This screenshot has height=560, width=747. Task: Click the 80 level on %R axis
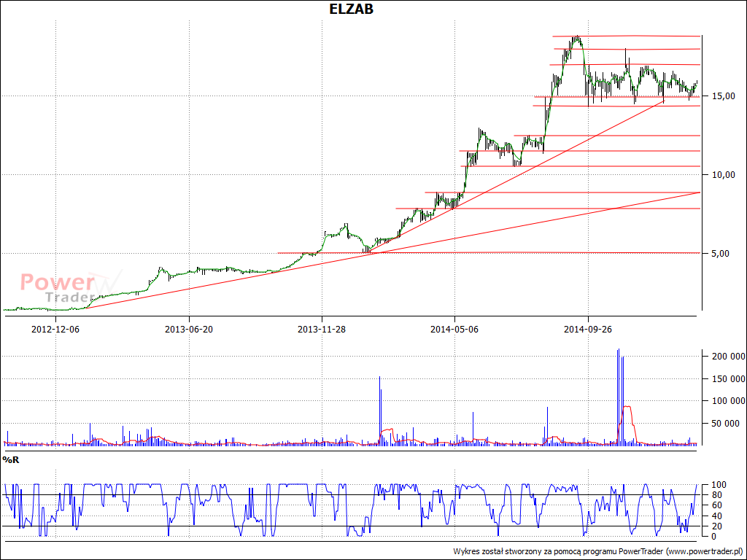click(716, 495)
